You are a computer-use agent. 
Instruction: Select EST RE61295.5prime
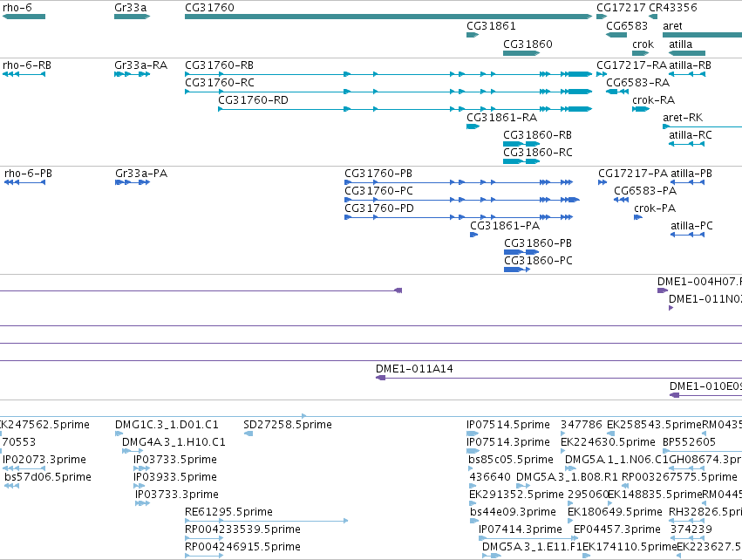coord(228,512)
